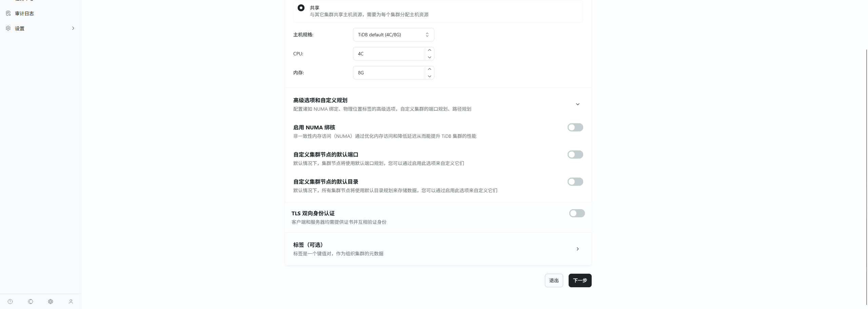
Task: Open 审计日志 in the sidebar
Action: (x=24, y=14)
